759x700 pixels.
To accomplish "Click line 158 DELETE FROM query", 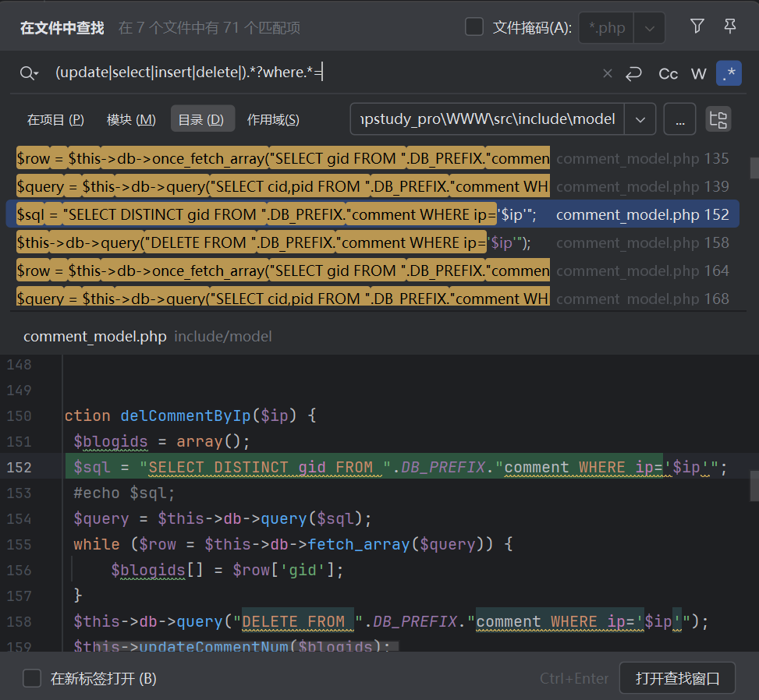I will coord(391,621).
